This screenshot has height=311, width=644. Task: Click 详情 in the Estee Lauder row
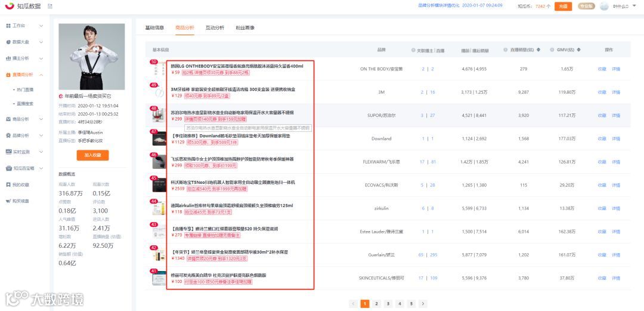(616, 232)
